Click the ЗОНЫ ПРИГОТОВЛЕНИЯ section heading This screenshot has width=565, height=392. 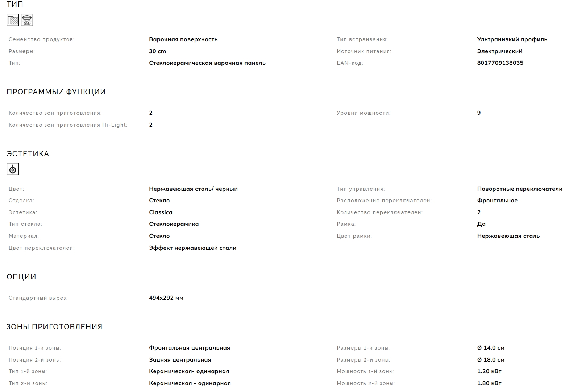point(54,327)
